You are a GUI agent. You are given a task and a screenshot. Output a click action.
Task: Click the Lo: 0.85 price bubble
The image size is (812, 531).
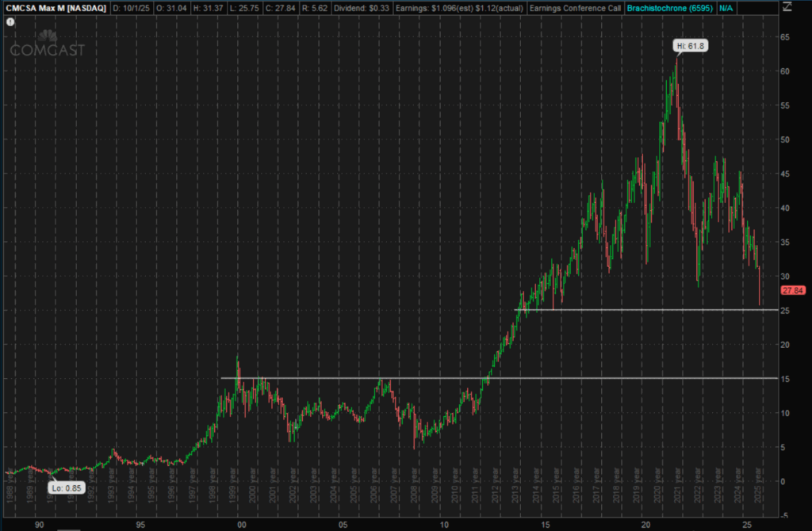tap(66, 487)
